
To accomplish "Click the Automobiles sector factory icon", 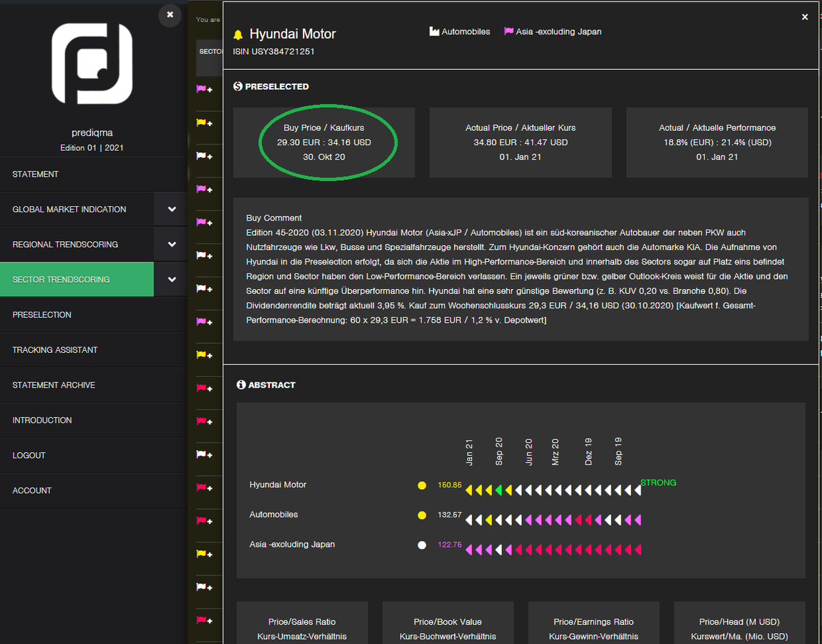I will 434,32.
